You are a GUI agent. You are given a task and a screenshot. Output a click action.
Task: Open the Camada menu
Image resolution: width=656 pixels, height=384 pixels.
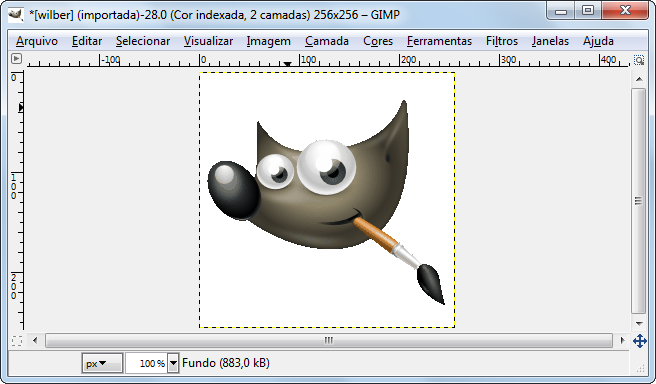(x=327, y=41)
